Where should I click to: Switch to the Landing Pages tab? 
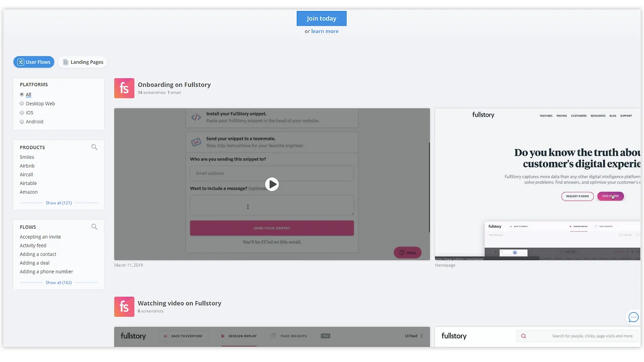coord(83,62)
